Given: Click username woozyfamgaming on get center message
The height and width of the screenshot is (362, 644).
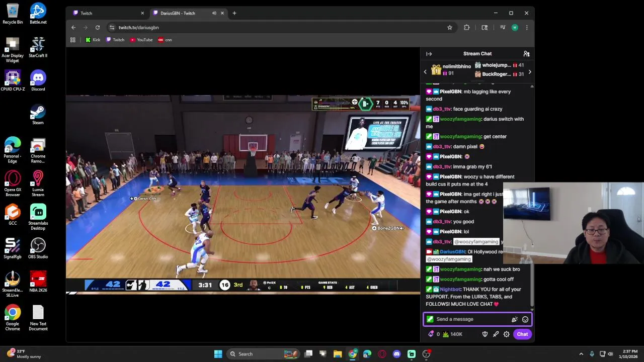Looking at the screenshot, I should (x=460, y=137).
